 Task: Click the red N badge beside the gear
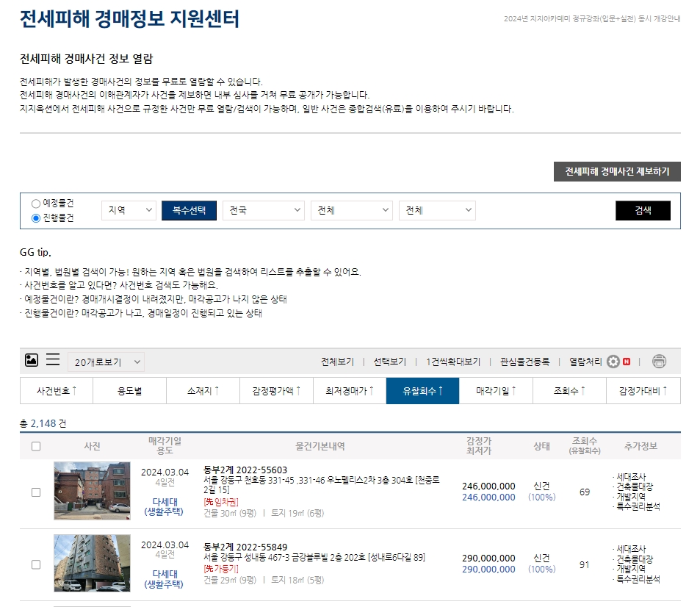pos(627,362)
